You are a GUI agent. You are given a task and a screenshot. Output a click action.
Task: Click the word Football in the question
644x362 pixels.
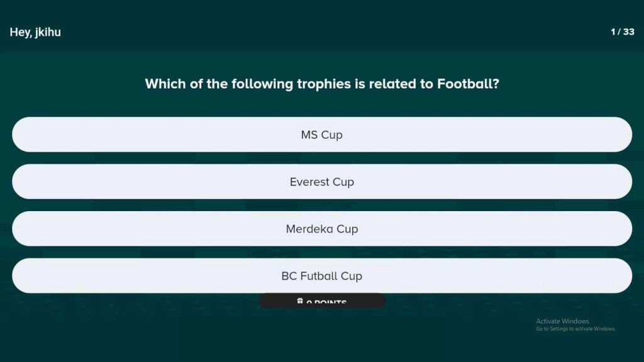coord(466,84)
